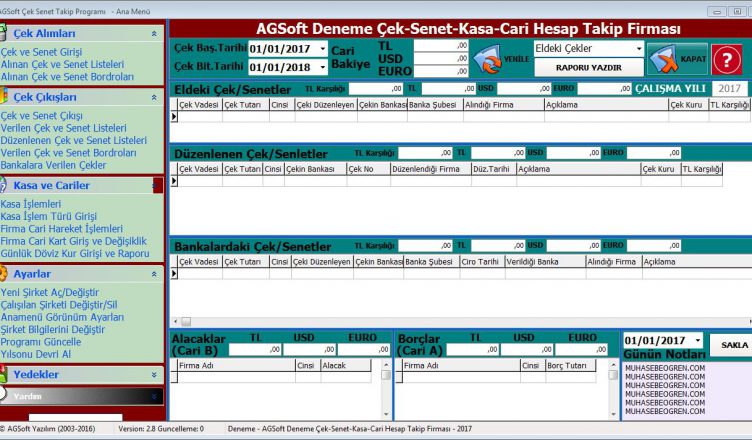752x440 pixels.
Task: Open Verilen Çek ve Senet Bordroları
Action: tap(69, 153)
